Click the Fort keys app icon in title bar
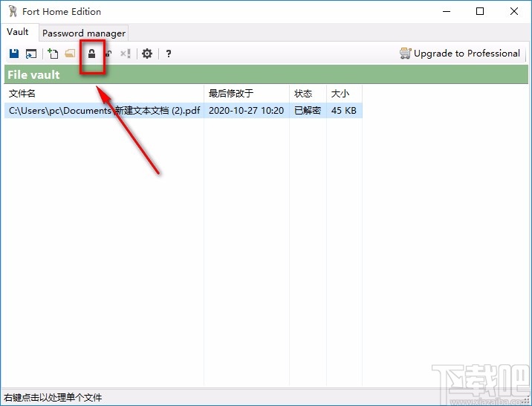Viewport: 532px width, 406px height. [x=13, y=12]
